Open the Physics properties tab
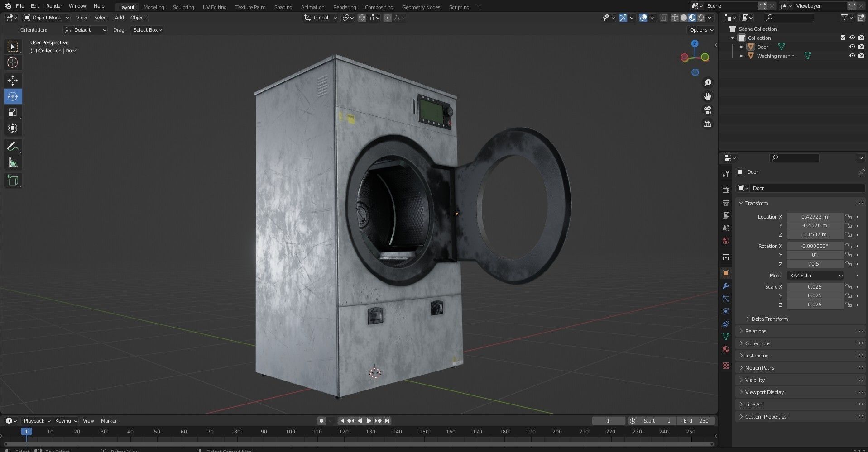868x452 pixels. click(726, 311)
